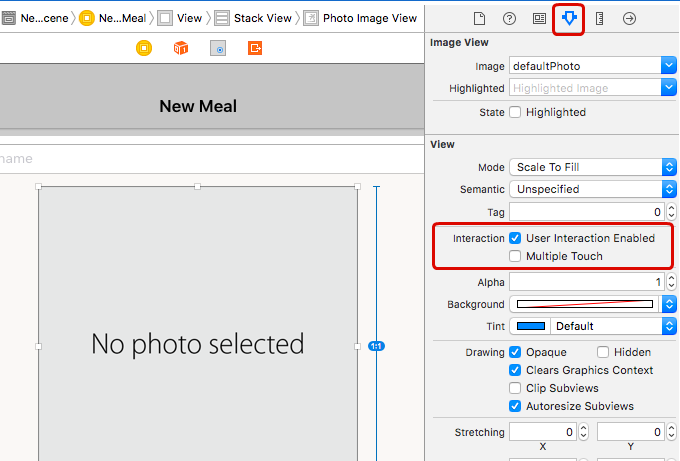Toggle Autoresize Subviews checkbox
Image resolution: width=680 pixels, height=461 pixels.
[x=515, y=406]
